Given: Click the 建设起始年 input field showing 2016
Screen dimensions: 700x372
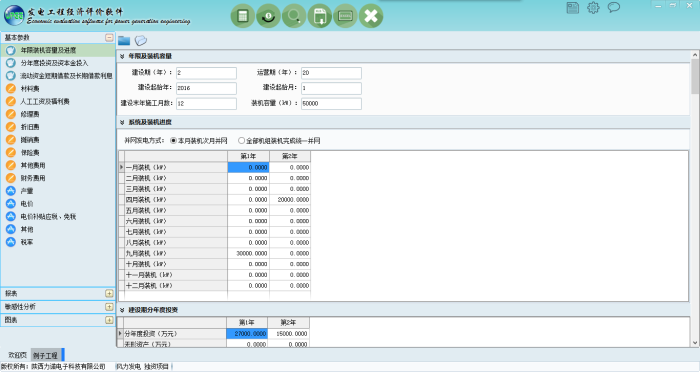Looking at the screenshot, I should [206, 88].
